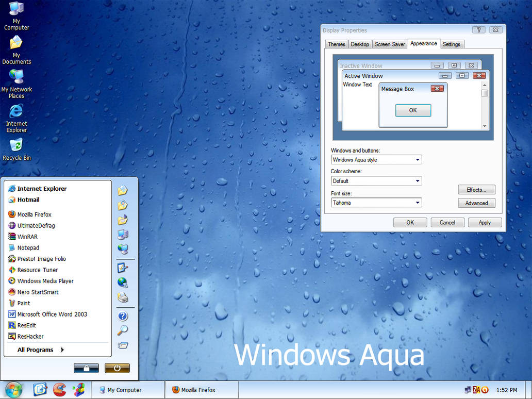Click OK in Display Properties footer
Screen dimensions: 532x399
pyautogui.click(x=410, y=223)
